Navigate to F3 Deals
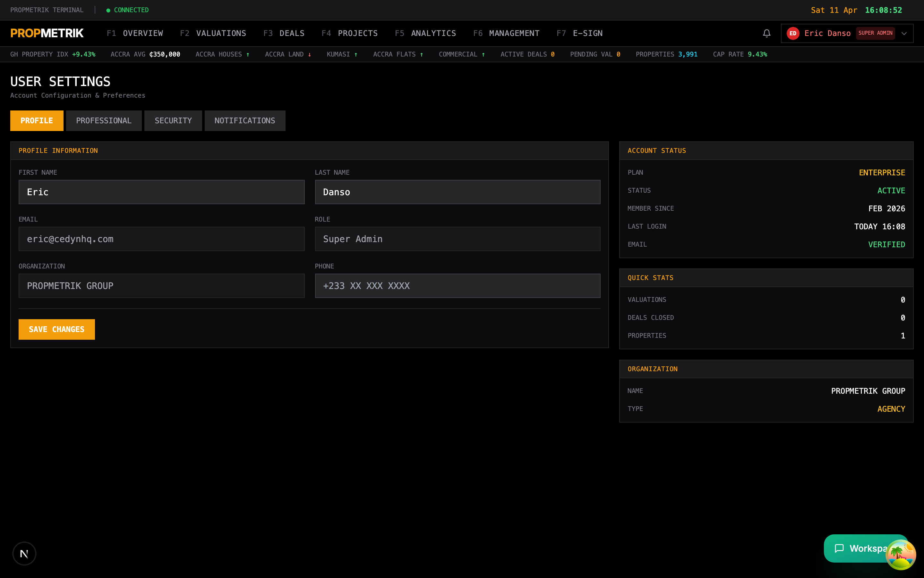This screenshot has height=578, width=924. (284, 33)
